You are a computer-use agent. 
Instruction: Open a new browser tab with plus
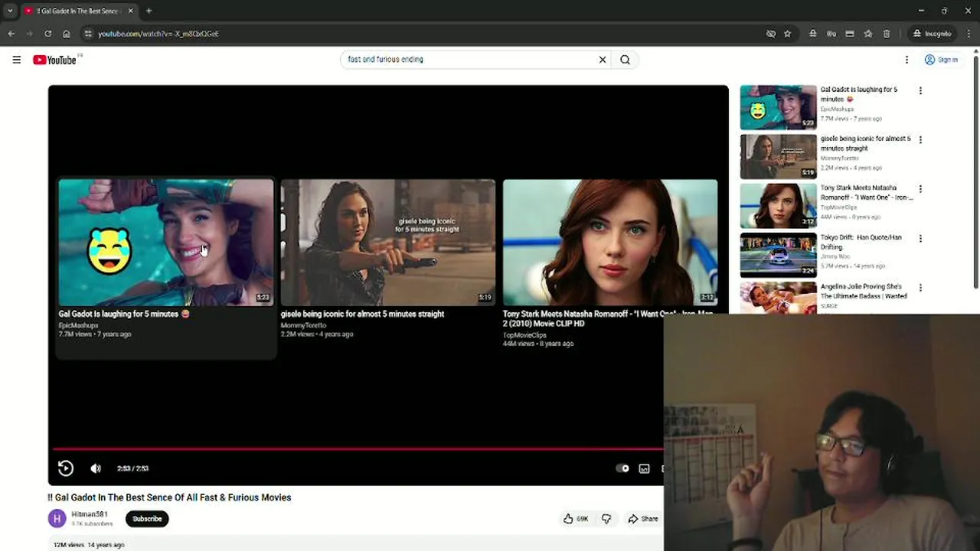[149, 11]
